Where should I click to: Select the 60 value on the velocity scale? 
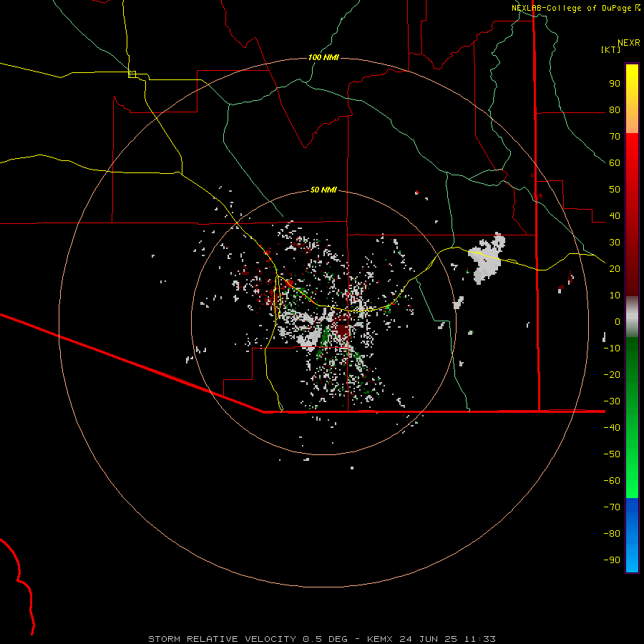pyautogui.click(x=615, y=163)
